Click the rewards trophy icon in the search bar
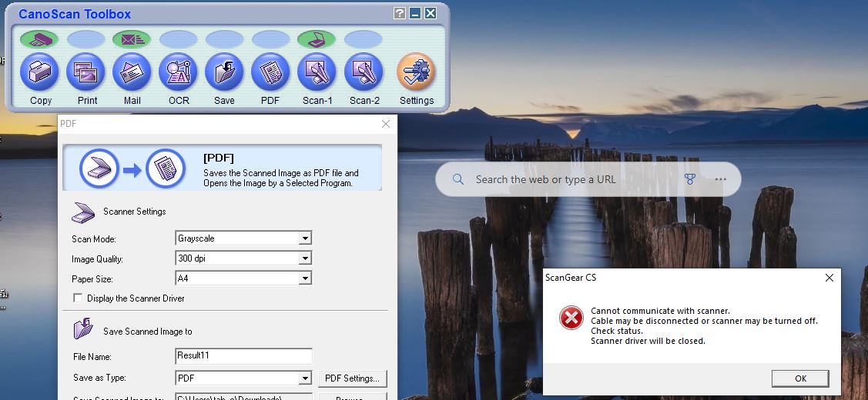The height and width of the screenshot is (400, 868). 689,179
